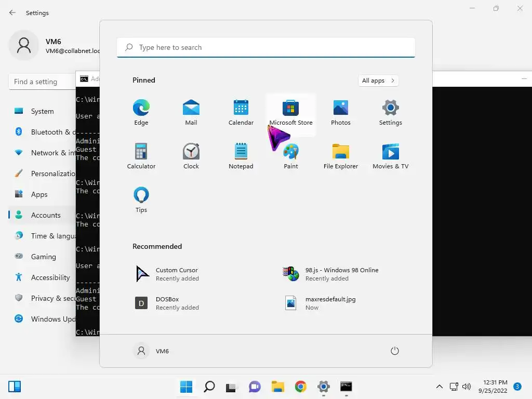Show hidden tray icons chevron
This screenshot has height=399, width=532.
tap(440, 387)
